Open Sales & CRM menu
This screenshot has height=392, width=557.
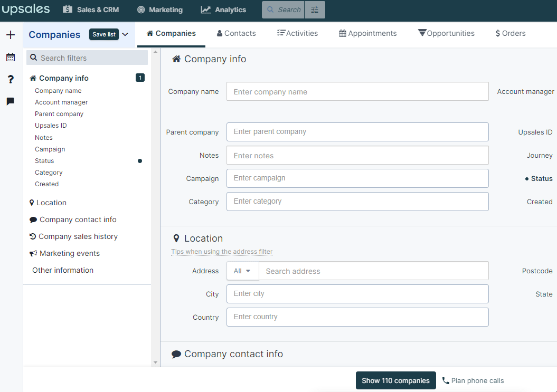(91, 9)
